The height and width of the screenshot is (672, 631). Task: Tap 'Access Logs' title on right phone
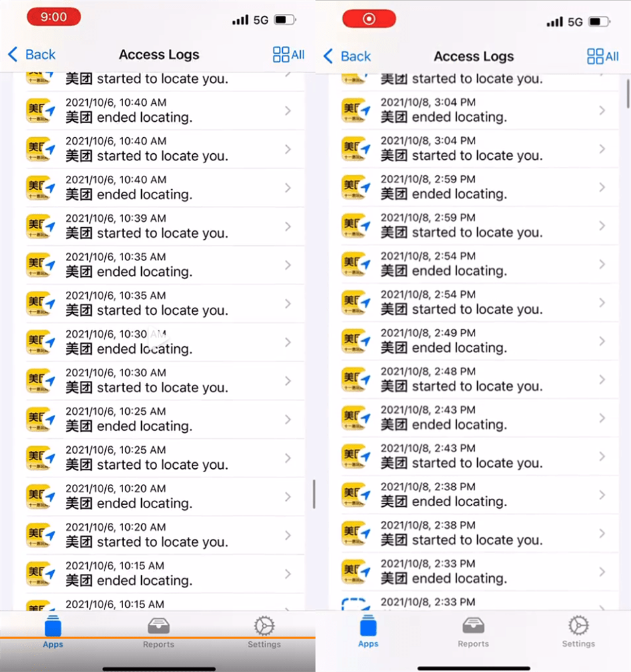[474, 56]
